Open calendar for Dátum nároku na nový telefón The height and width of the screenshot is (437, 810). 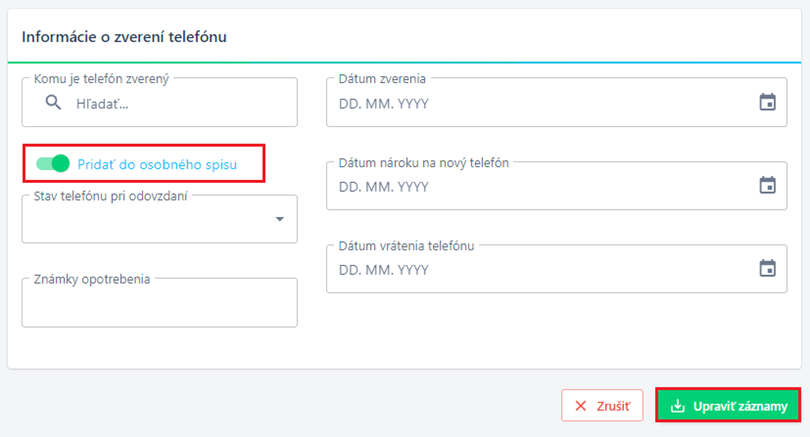point(767,185)
